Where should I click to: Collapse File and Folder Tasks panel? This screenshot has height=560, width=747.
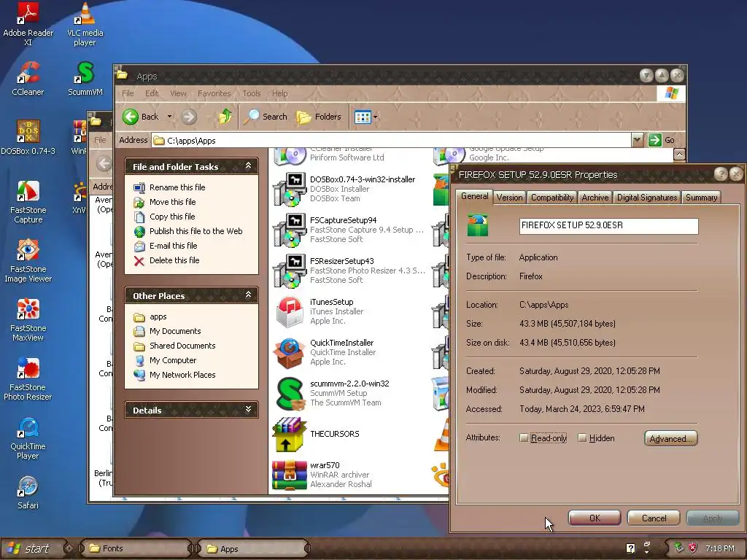pos(248,166)
